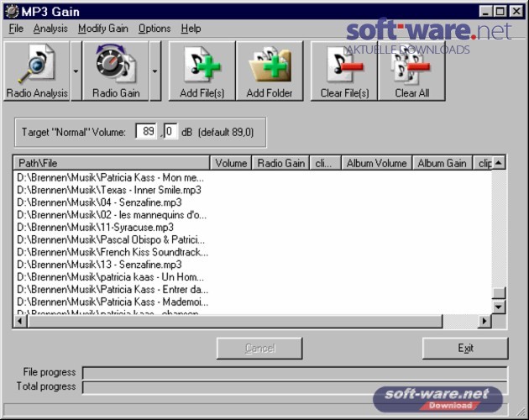529x420 pixels.
Task: Click the truncated 'cli...' column header
Action: (325, 163)
